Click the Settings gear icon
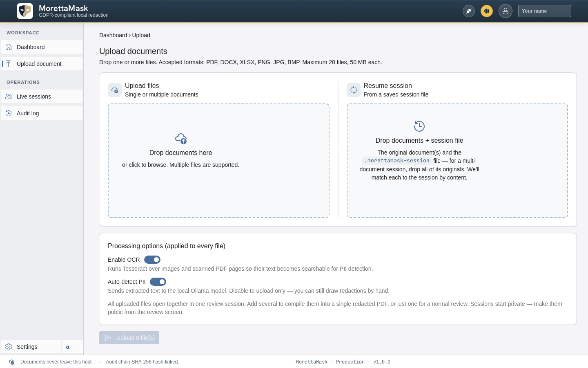Viewport: 588px width, 368px height. coord(9,347)
